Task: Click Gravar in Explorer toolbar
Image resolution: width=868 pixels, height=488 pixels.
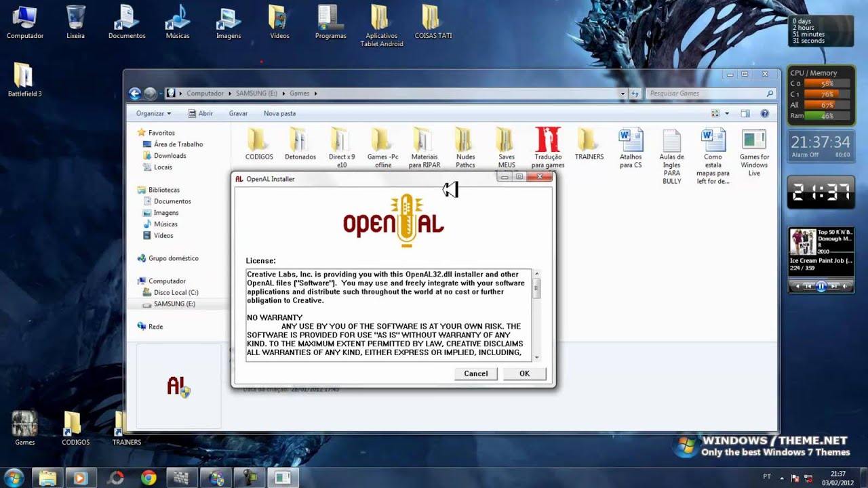Action: (238, 113)
